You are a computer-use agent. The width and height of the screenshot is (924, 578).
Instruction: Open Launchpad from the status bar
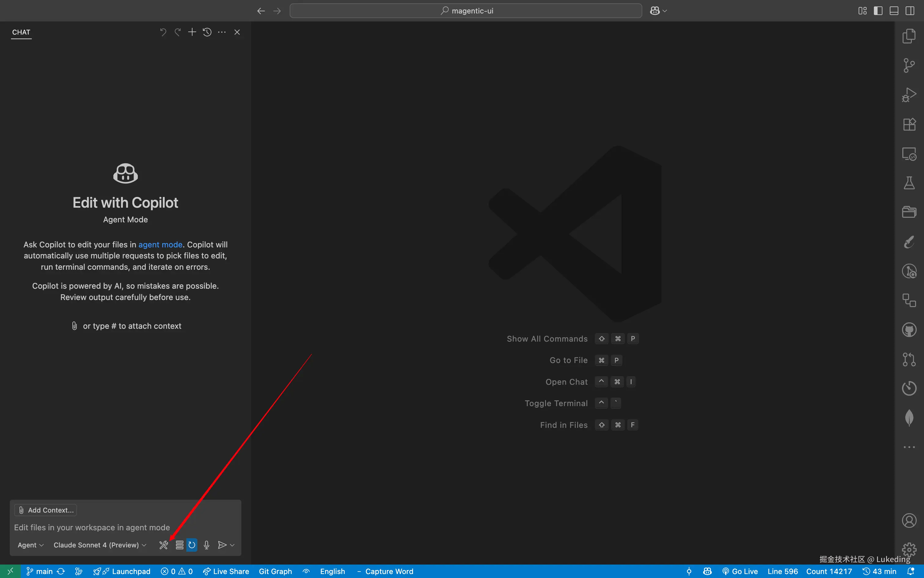click(122, 572)
